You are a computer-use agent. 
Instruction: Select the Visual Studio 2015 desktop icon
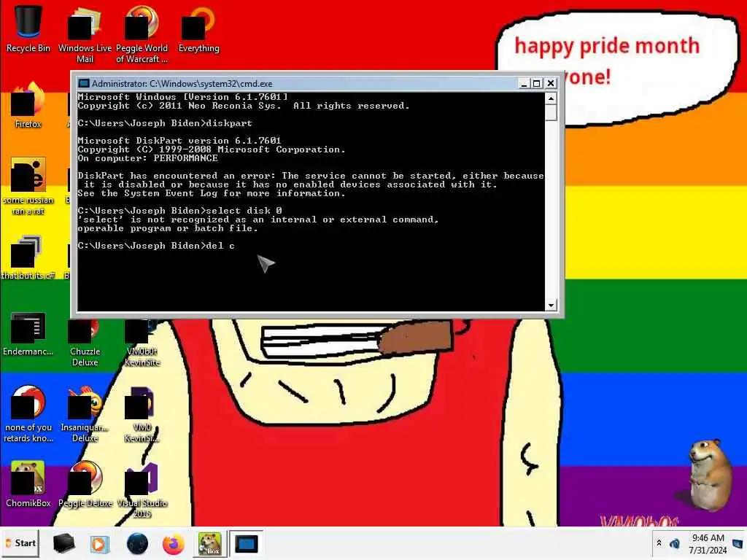tap(142, 491)
